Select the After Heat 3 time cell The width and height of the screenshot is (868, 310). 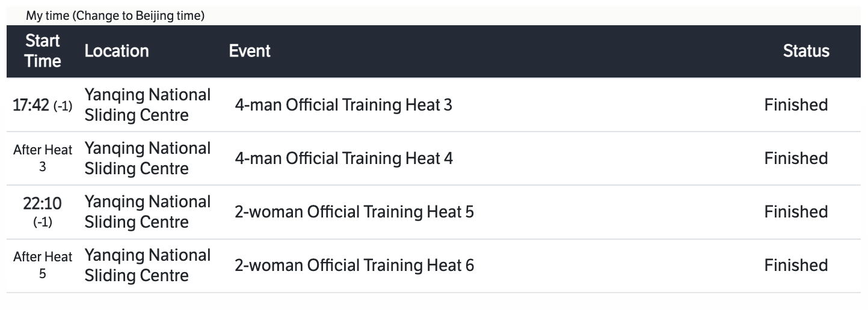pos(43,159)
